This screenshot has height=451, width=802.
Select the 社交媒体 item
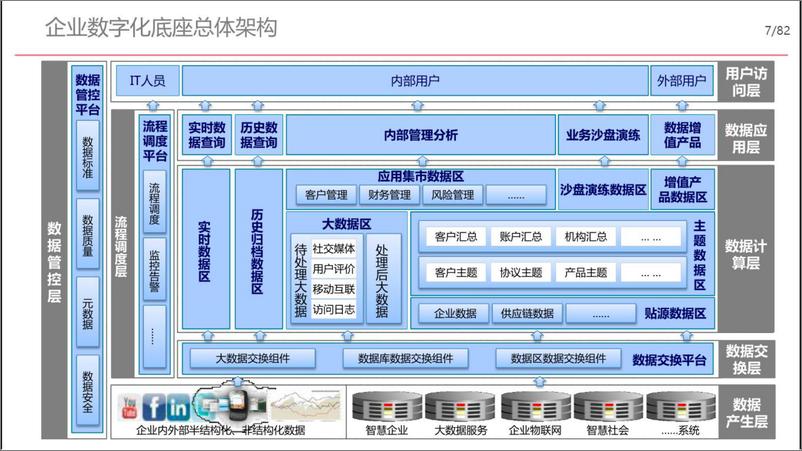333,249
